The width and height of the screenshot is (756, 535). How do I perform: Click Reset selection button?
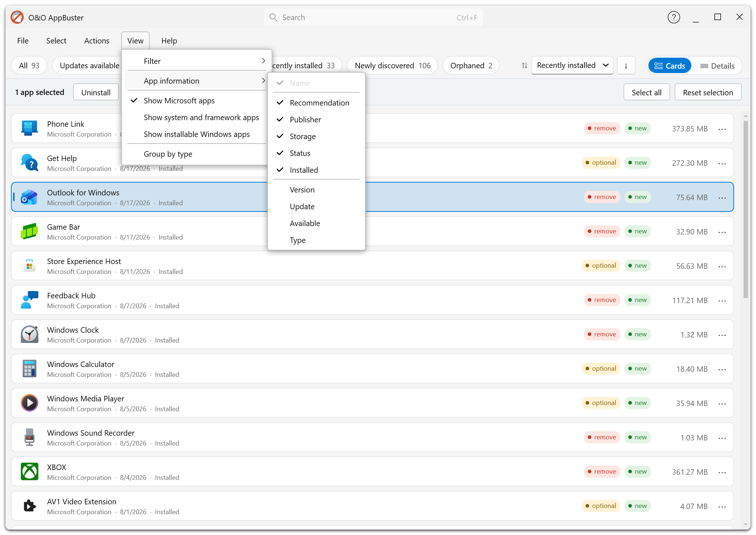pos(708,92)
